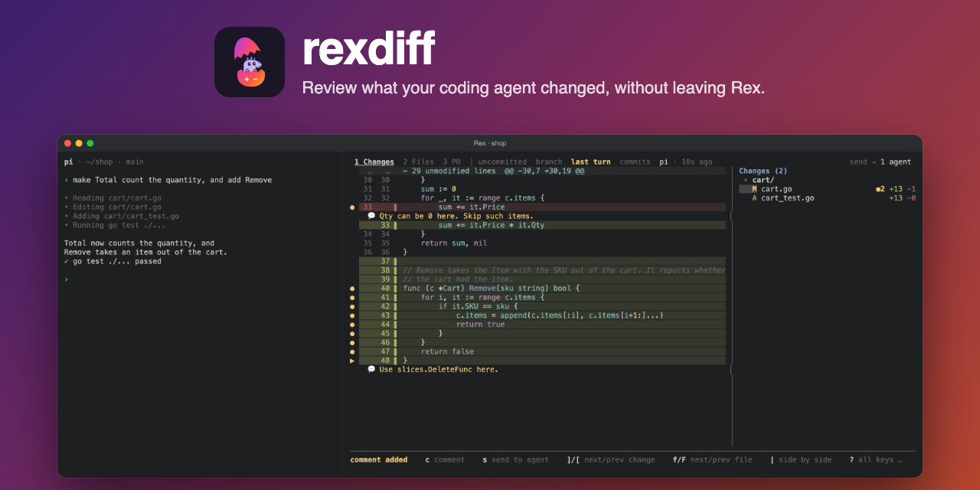980x490 pixels.
Task: Click the checkmark next to go test passed
Action: coord(67,261)
